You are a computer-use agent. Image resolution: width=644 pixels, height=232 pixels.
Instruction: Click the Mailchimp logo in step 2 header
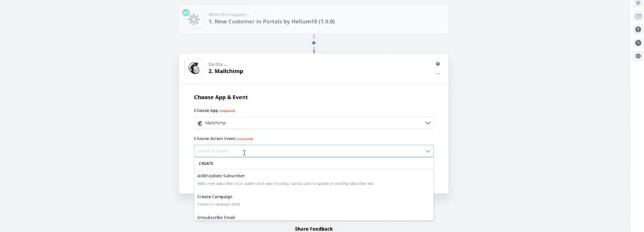[194, 68]
